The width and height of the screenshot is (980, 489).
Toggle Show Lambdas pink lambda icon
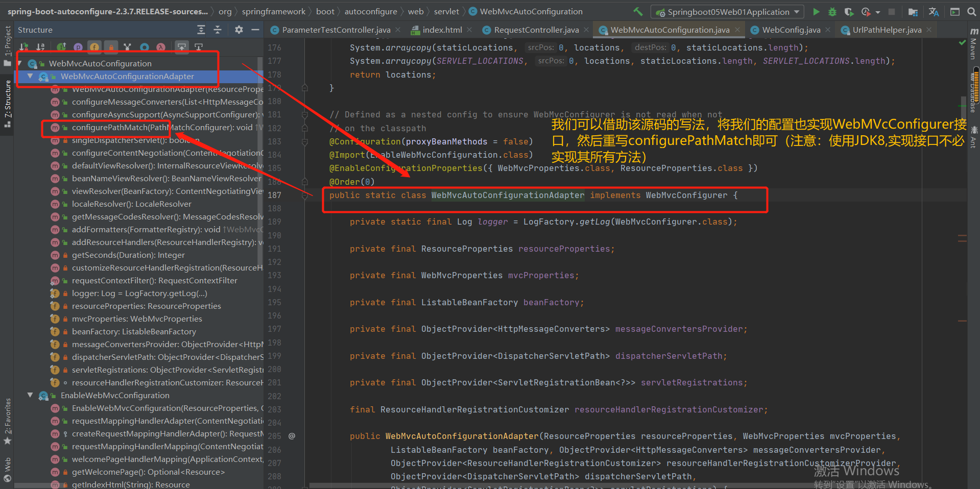pos(161,47)
